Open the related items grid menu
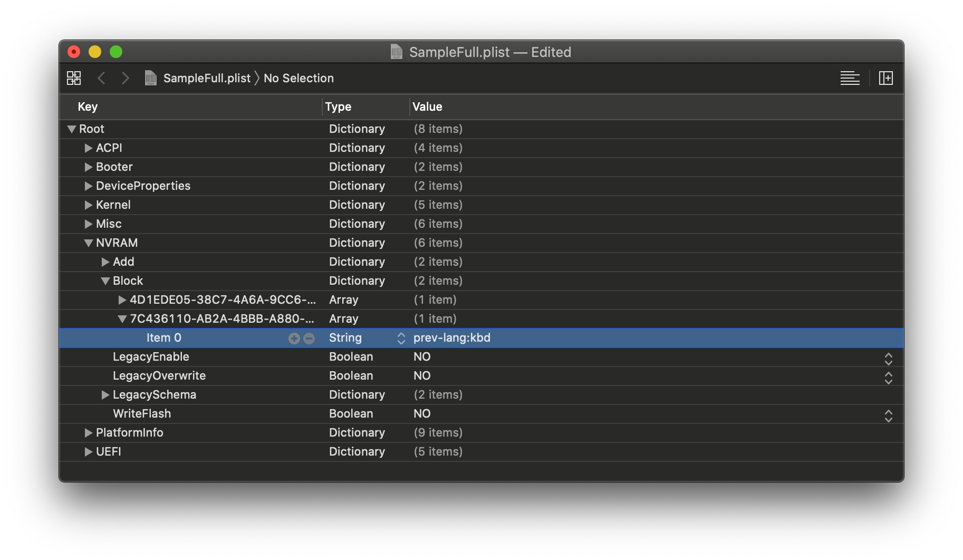The height and width of the screenshot is (560, 963). click(x=74, y=78)
